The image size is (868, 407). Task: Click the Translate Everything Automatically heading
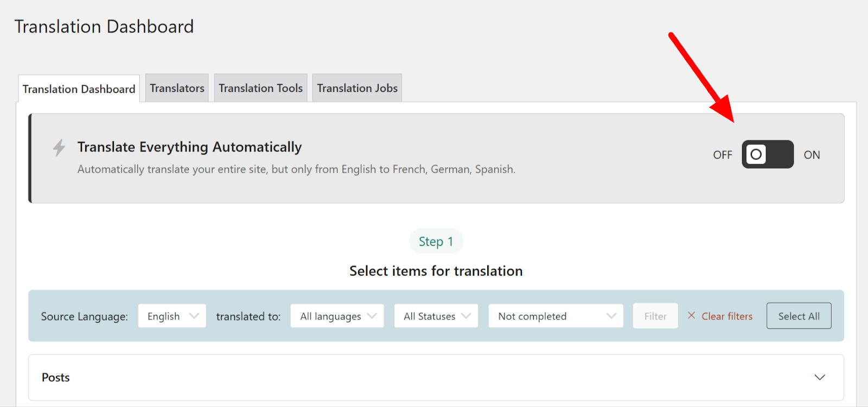coord(189,147)
